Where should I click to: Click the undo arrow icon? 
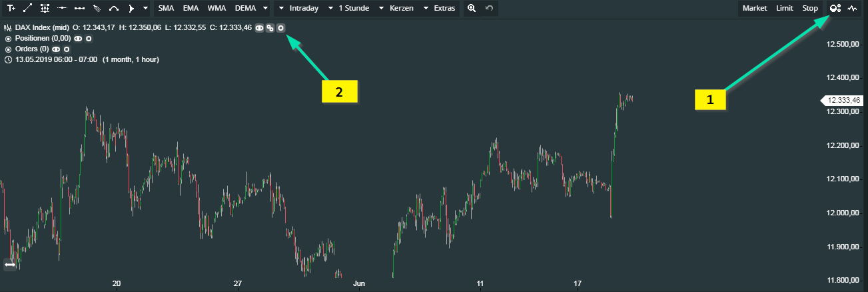tap(489, 9)
